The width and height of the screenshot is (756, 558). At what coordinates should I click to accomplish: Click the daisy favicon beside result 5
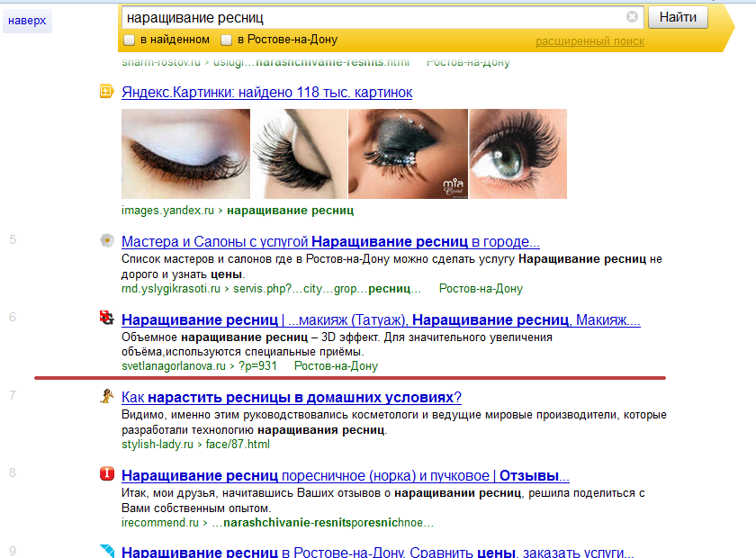(106, 240)
